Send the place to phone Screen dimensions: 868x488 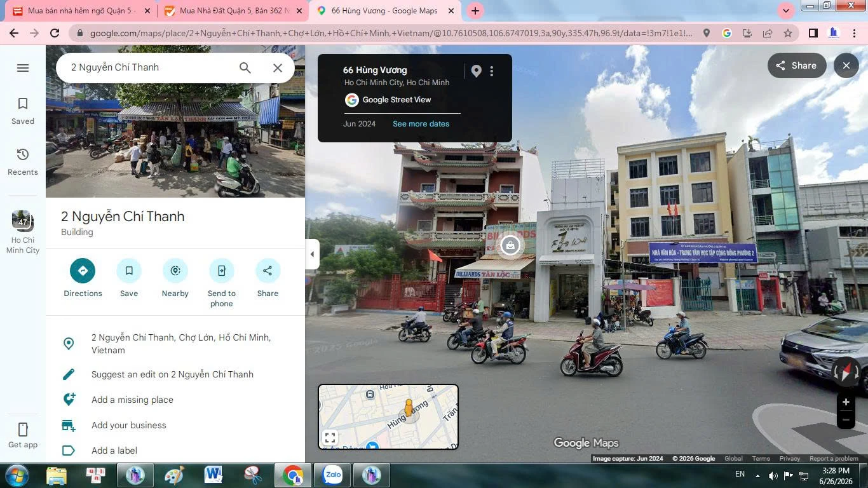click(x=222, y=283)
